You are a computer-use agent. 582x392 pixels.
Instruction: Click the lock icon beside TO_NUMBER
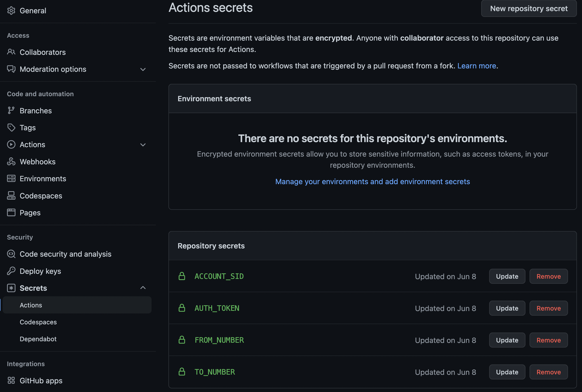tap(182, 372)
